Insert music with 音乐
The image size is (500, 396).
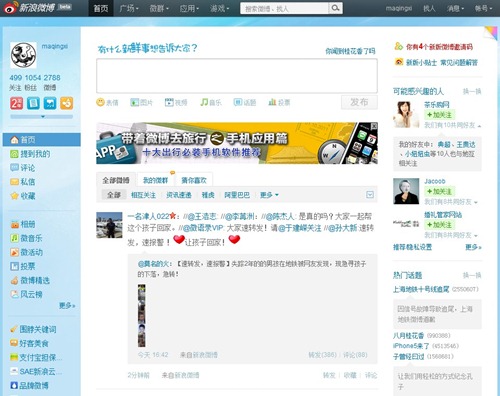tap(211, 102)
